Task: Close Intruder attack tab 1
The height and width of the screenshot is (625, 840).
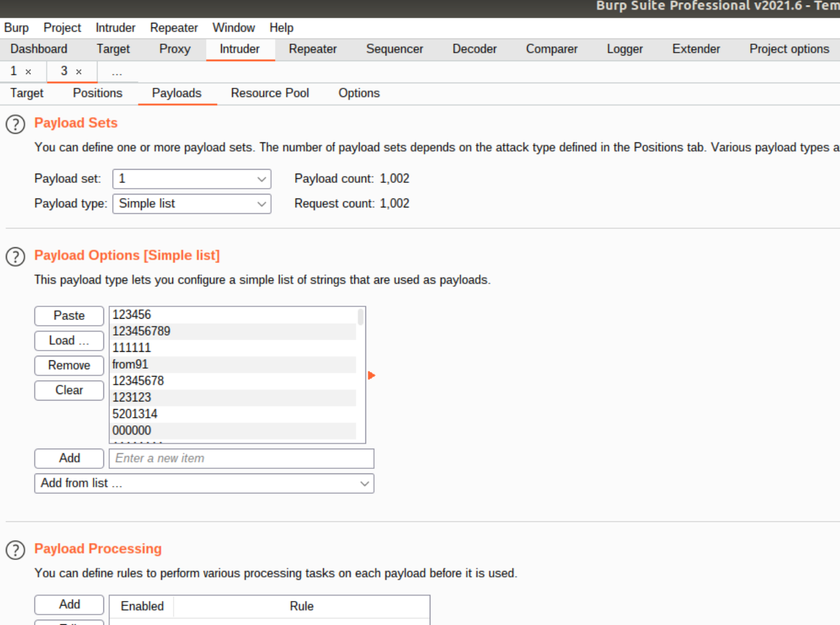Action: [28, 72]
